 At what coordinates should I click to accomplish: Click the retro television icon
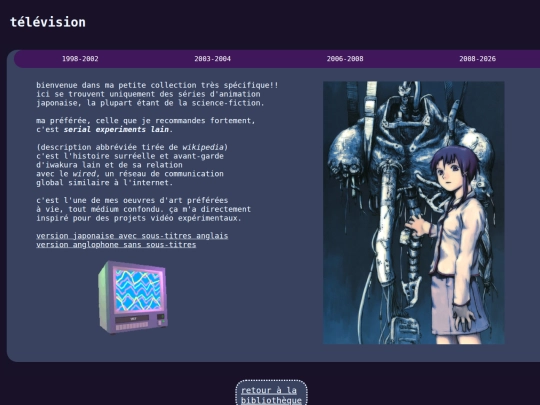pos(133,297)
